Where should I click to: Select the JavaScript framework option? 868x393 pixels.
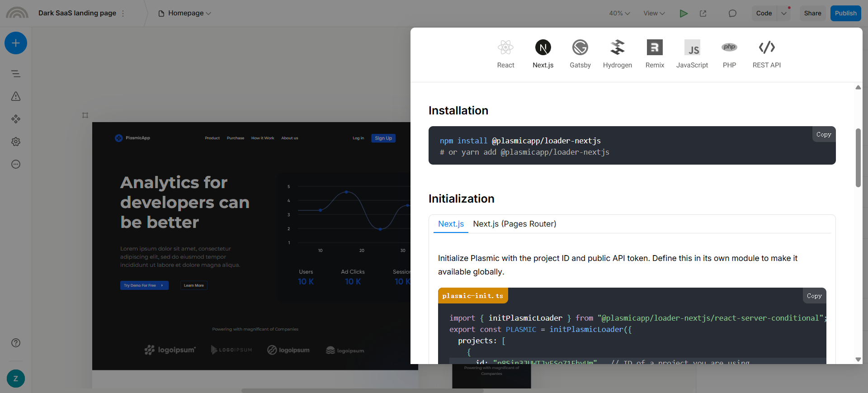(692, 54)
